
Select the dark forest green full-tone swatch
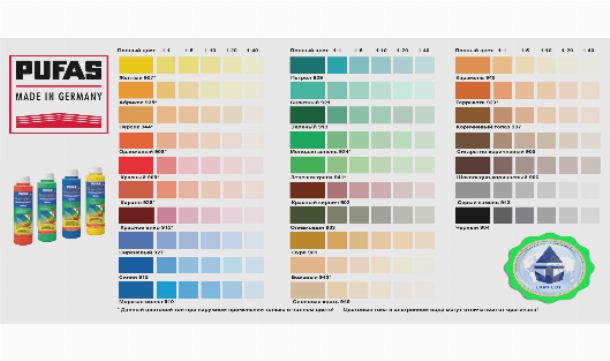pos(307,115)
